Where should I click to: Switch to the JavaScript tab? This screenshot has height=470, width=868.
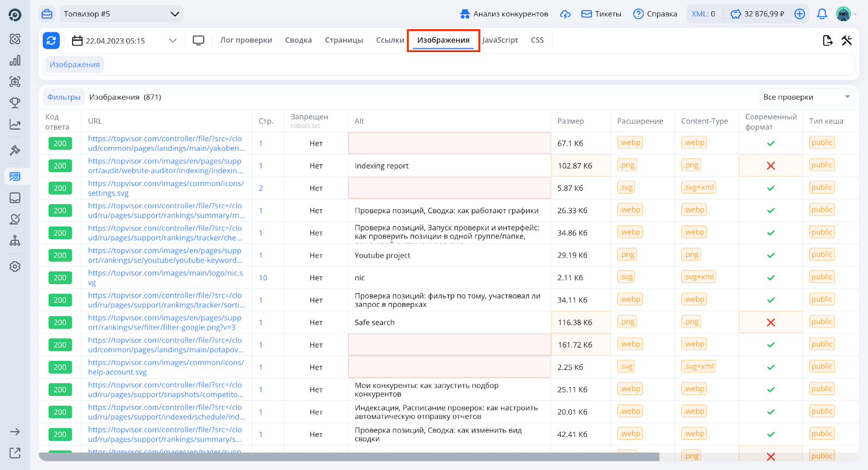(500, 40)
